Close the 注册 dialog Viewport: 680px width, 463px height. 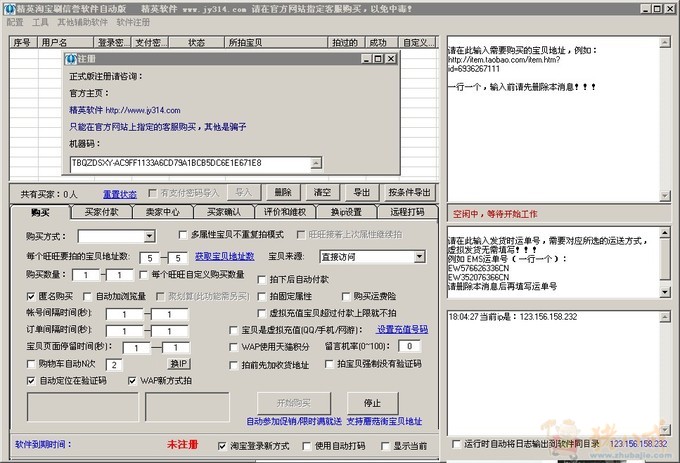tap(391, 59)
